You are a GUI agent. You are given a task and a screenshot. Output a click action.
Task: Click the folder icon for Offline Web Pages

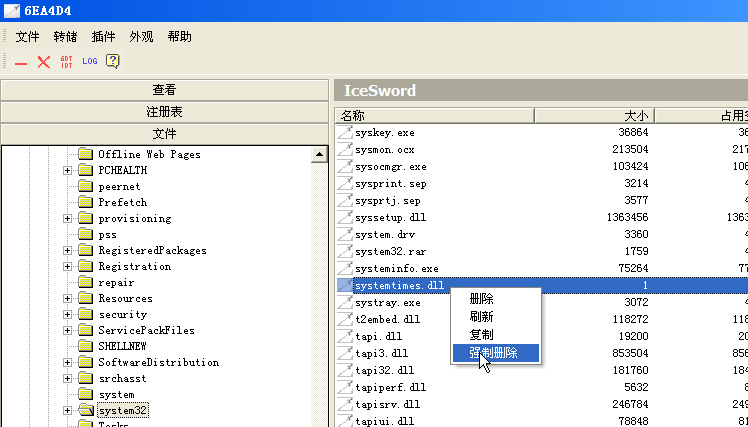(85, 154)
